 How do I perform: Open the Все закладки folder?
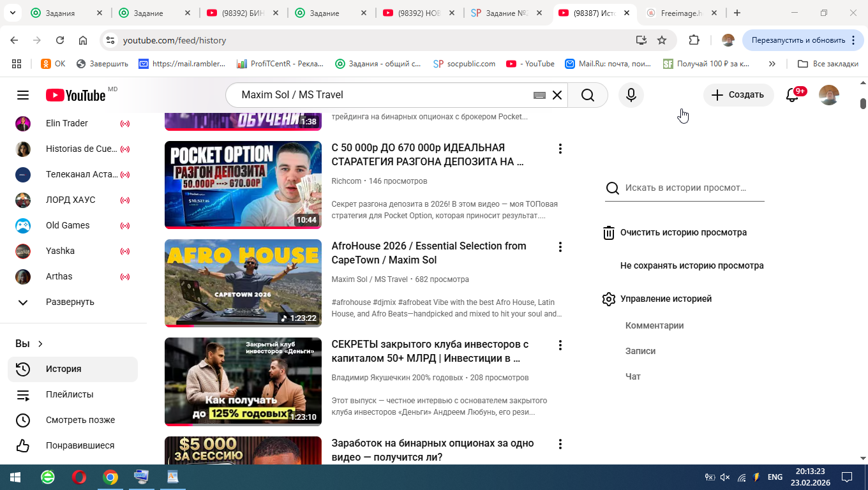828,64
